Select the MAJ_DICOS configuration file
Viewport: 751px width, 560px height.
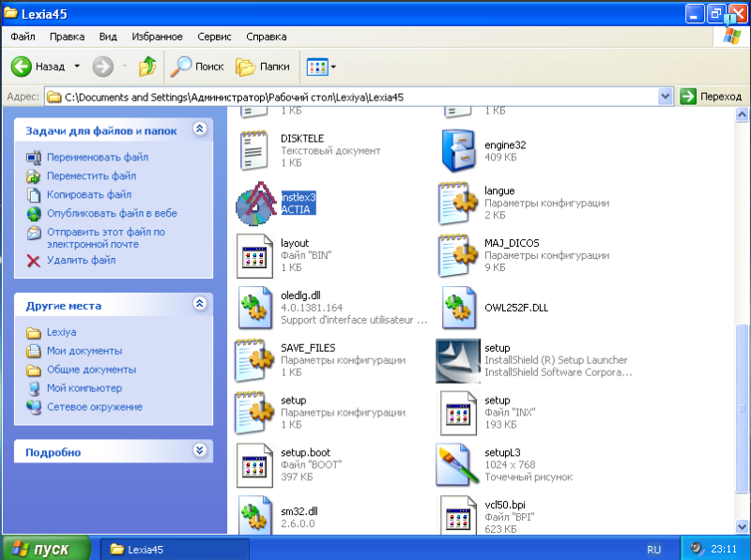pyautogui.click(x=459, y=255)
